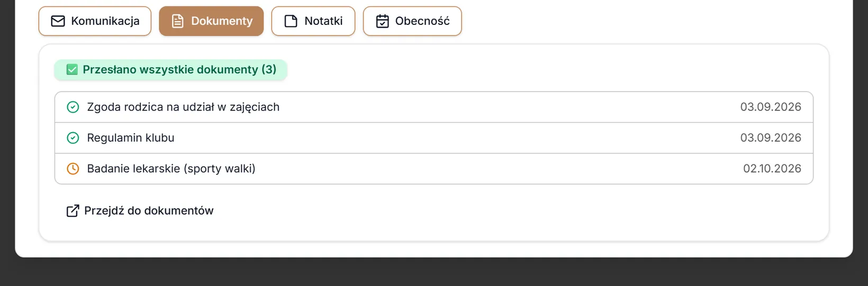Click the Przesłano wszystkie dokumenty (3) badge
868x286 pixels.
point(170,70)
